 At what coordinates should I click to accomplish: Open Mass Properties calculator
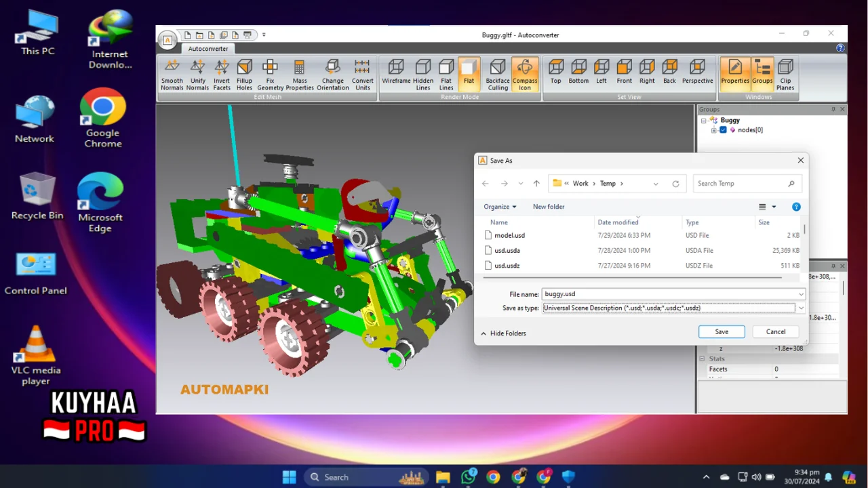tap(300, 75)
